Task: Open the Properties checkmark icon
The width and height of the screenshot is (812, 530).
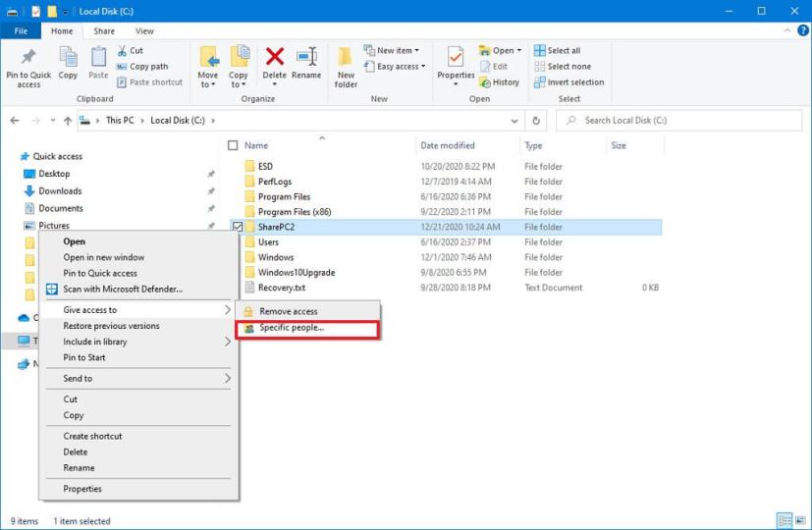Action: pyautogui.click(x=456, y=57)
